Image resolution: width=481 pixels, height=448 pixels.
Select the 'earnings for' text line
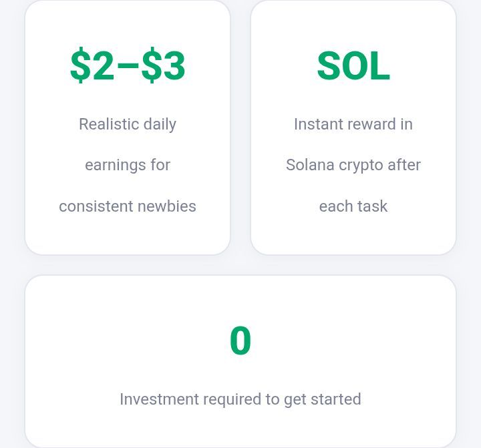128,165
